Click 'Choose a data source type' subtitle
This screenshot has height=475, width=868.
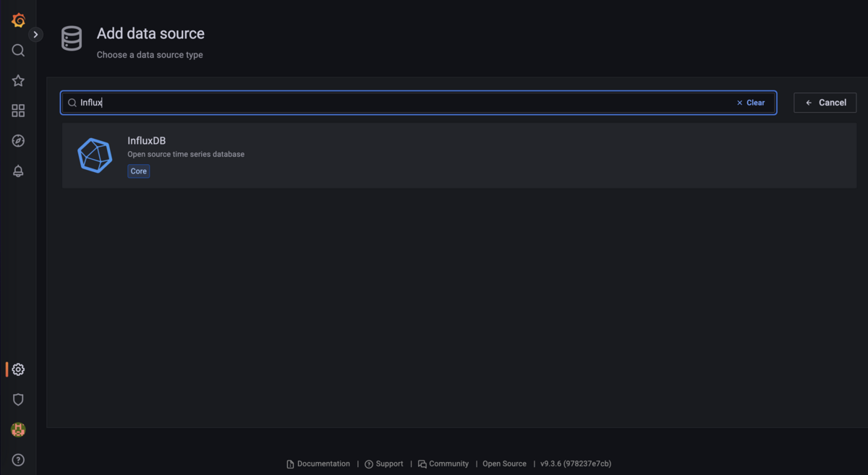click(x=150, y=55)
